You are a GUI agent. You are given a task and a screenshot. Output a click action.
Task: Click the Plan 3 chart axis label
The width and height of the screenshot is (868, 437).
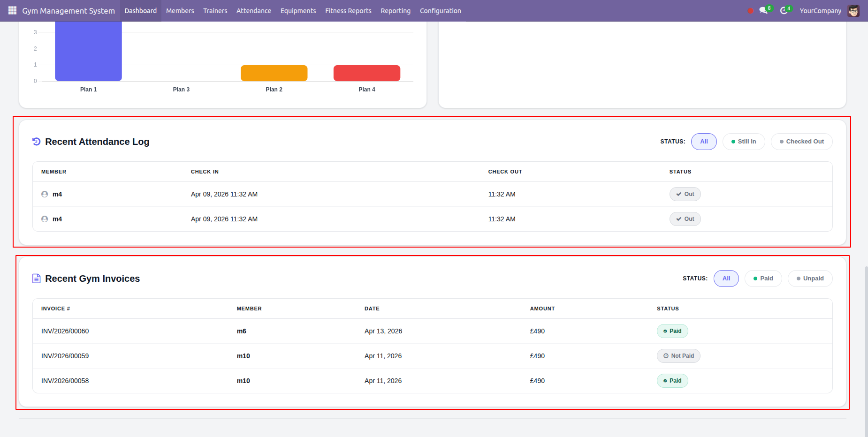click(181, 90)
